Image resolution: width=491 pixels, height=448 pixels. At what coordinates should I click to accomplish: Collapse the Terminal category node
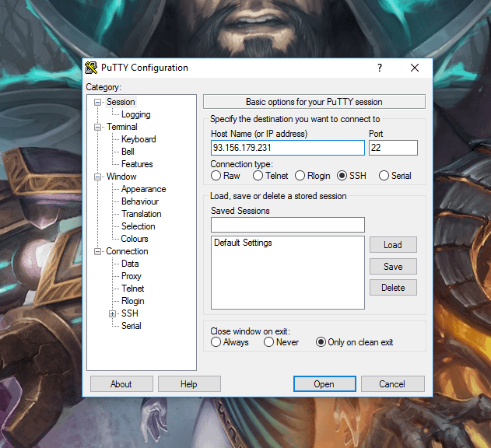[x=98, y=127]
